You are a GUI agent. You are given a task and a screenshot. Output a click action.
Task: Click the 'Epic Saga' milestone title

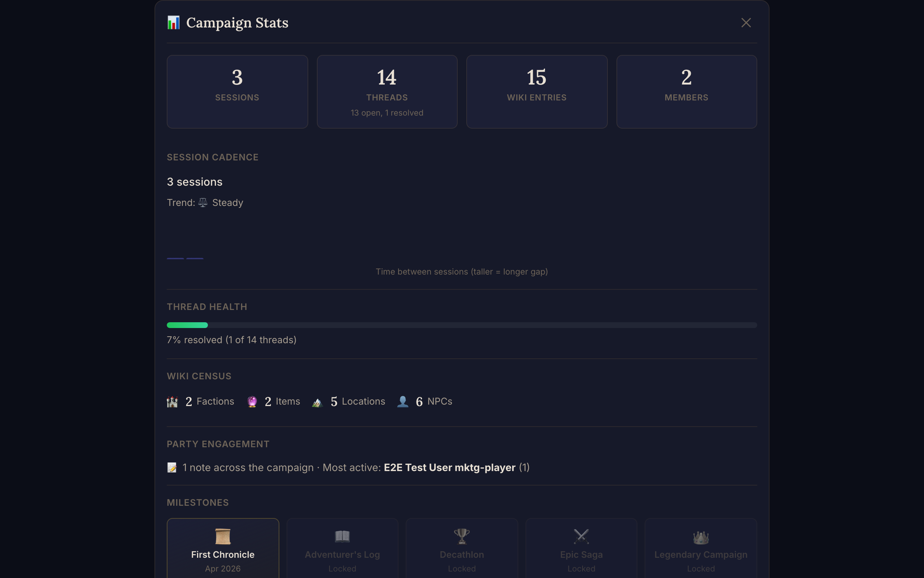click(581, 555)
